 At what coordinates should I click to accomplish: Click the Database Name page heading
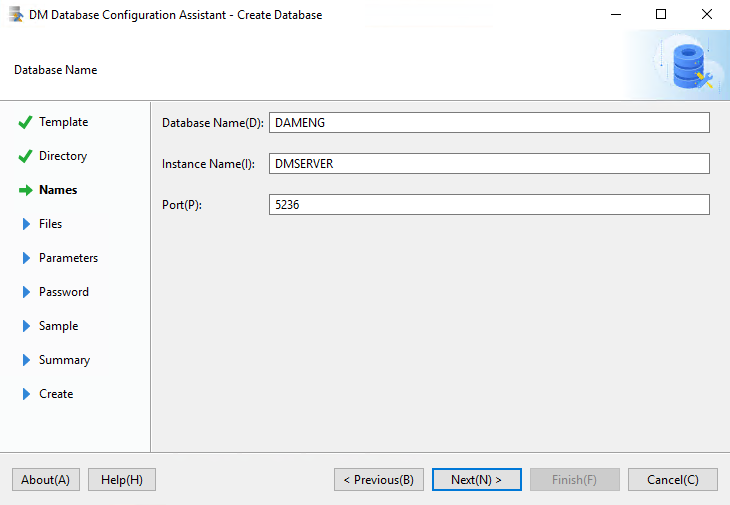[x=55, y=70]
